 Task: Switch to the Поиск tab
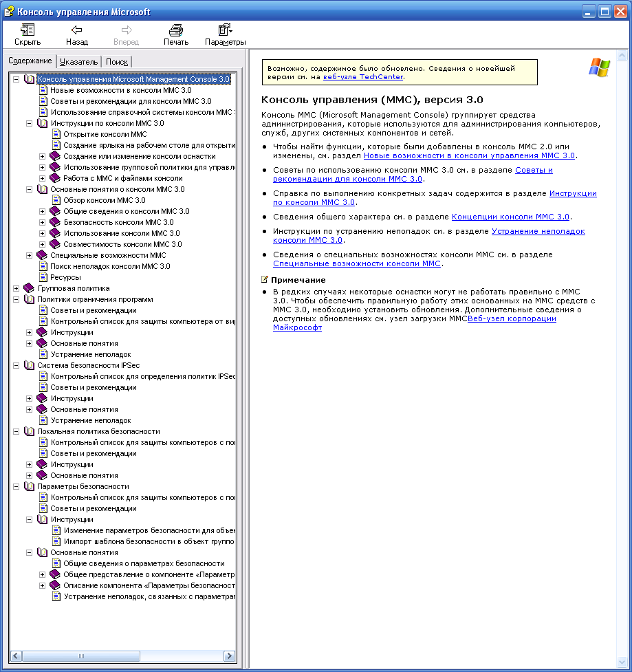point(116,62)
